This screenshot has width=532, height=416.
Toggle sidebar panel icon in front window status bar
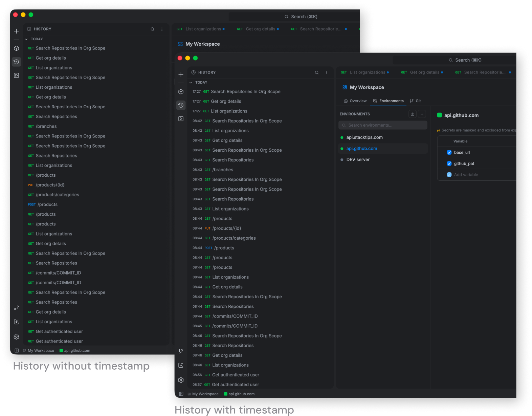(181, 394)
